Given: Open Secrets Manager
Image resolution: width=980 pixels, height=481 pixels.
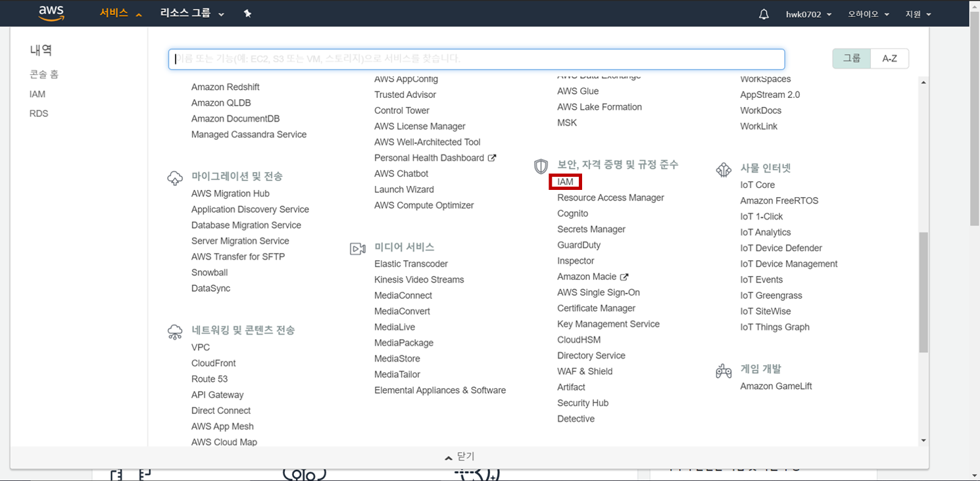Looking at the screenshot, I should coord(591,229).
